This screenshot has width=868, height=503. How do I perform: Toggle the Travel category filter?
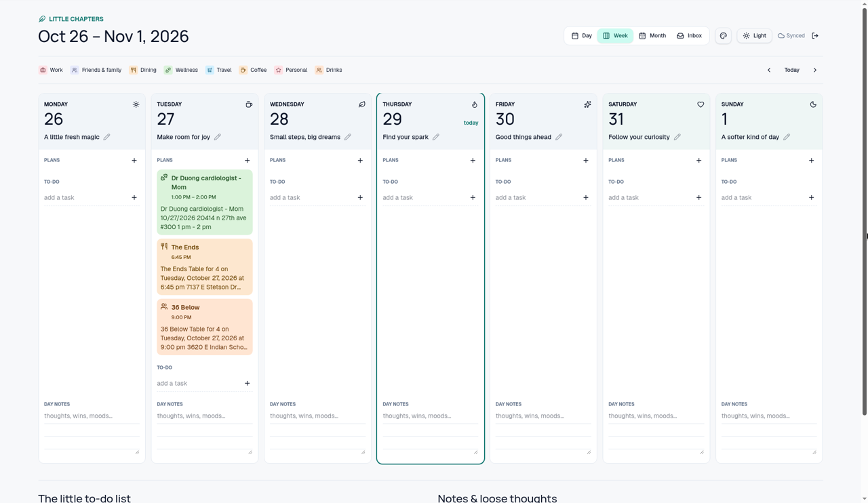pyautogui.click(x=219, y=70)
